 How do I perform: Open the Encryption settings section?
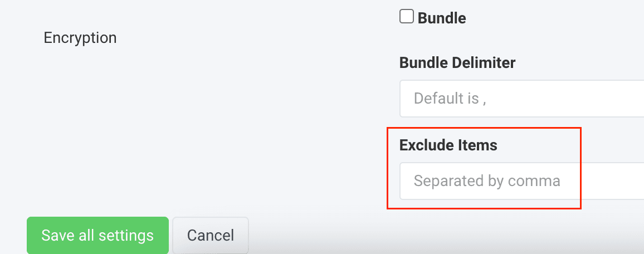[x=80, y=38]
